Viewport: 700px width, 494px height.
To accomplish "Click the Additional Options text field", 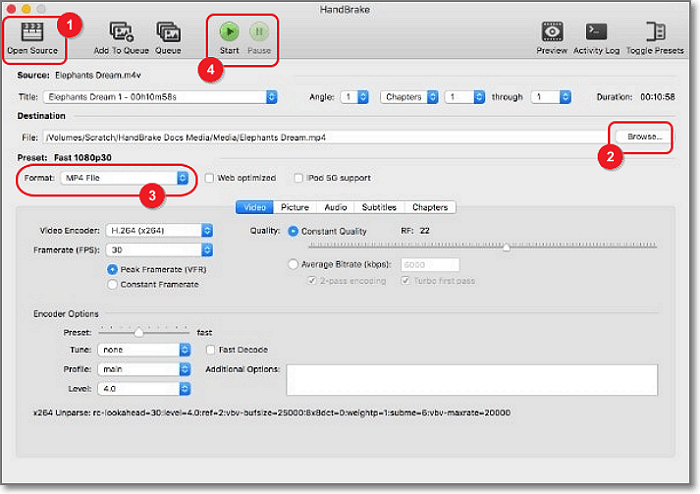I will [x=471, y=380].
